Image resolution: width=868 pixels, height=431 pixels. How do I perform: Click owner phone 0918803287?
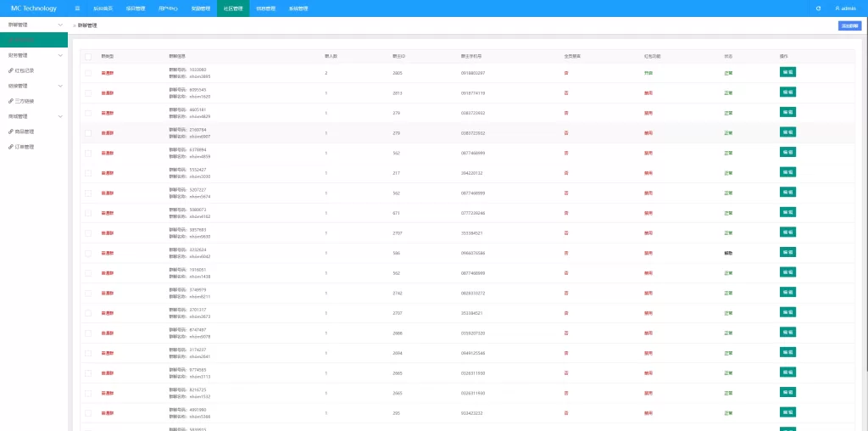473,73
